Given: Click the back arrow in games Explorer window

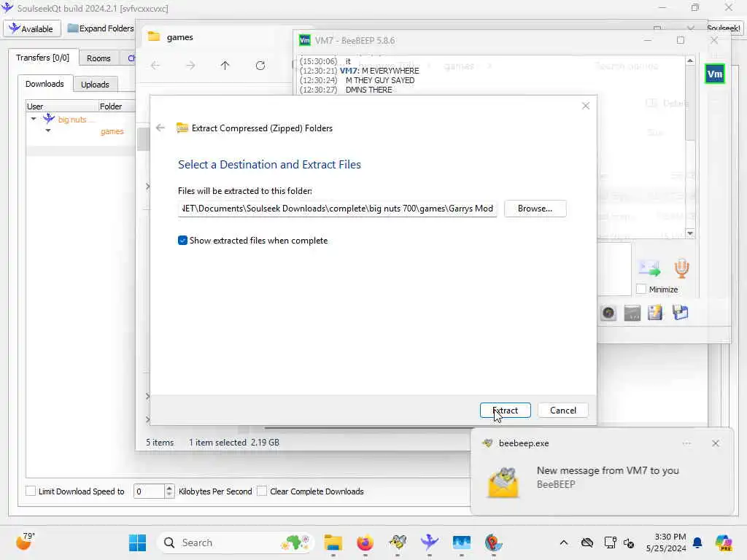Looking at the screenshot, I should [x=155, y=65].
